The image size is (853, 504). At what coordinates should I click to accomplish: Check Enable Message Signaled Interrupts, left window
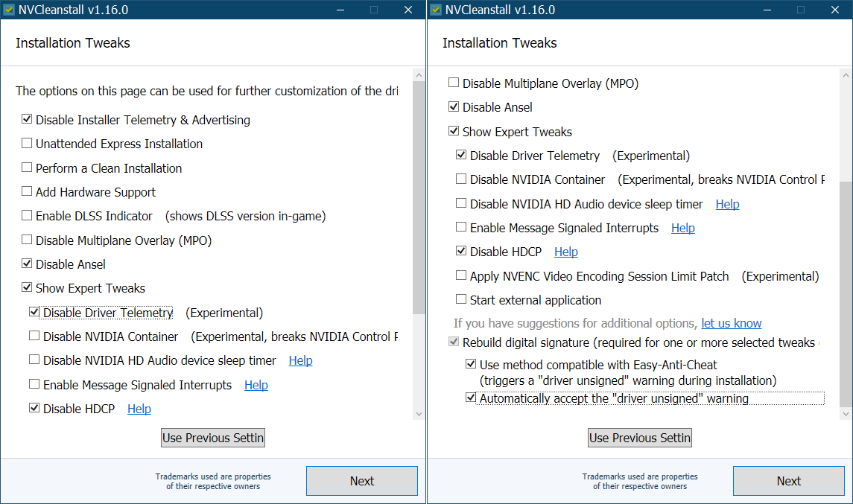34,384
